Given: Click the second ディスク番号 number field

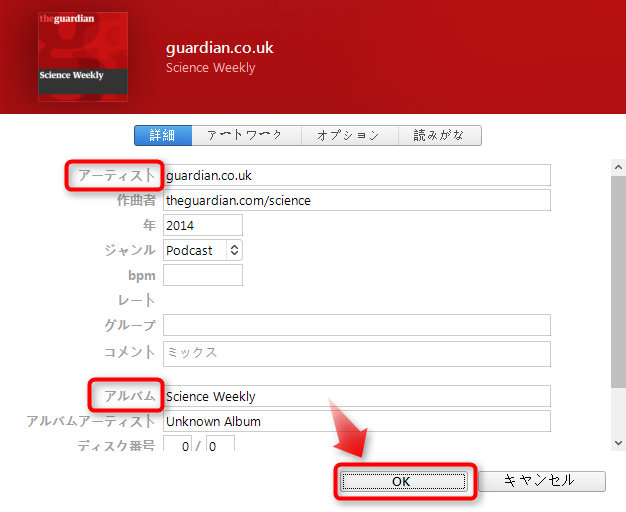Looking at the screenshot, I should [220, 444].
